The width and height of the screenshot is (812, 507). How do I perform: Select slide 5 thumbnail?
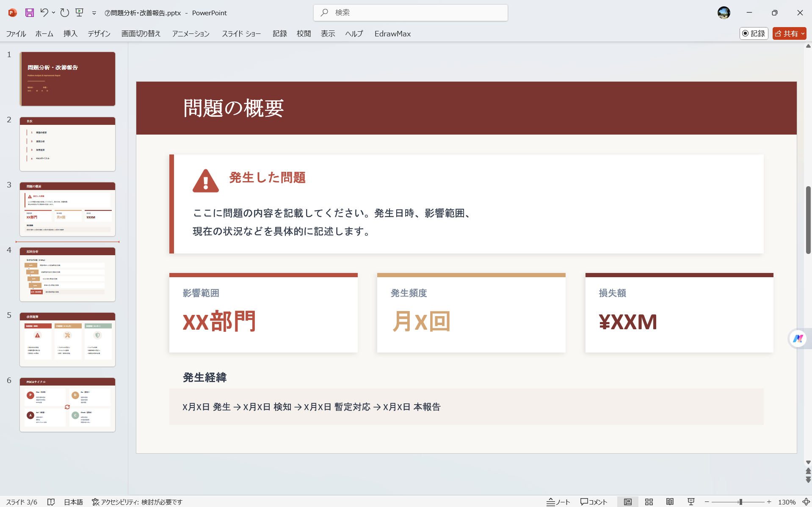[67, 339]
